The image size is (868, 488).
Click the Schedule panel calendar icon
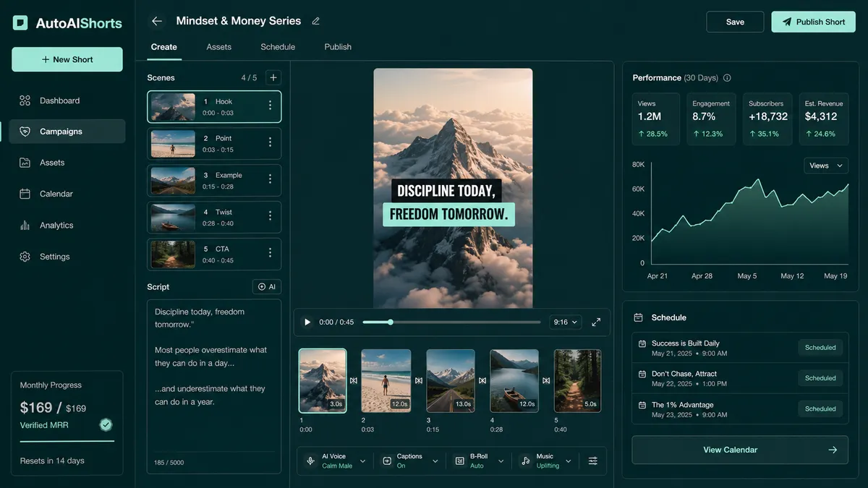click(638, 317)
